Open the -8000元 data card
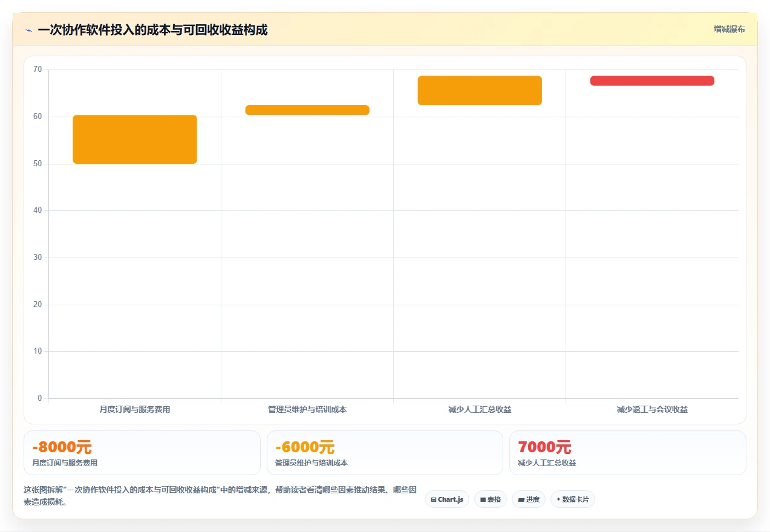The image size is (770, 532). point(142,453)
